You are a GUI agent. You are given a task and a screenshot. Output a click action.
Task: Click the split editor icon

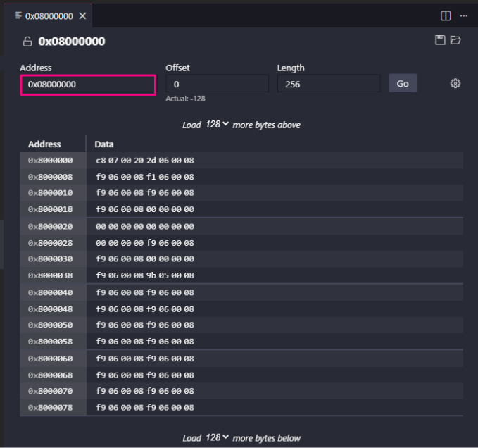coord(446,16)
